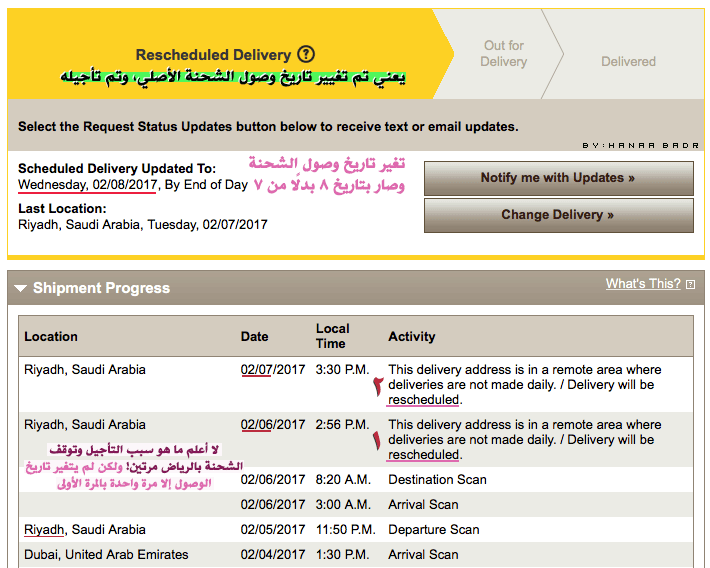Click the Location column header

click(51, 337)
